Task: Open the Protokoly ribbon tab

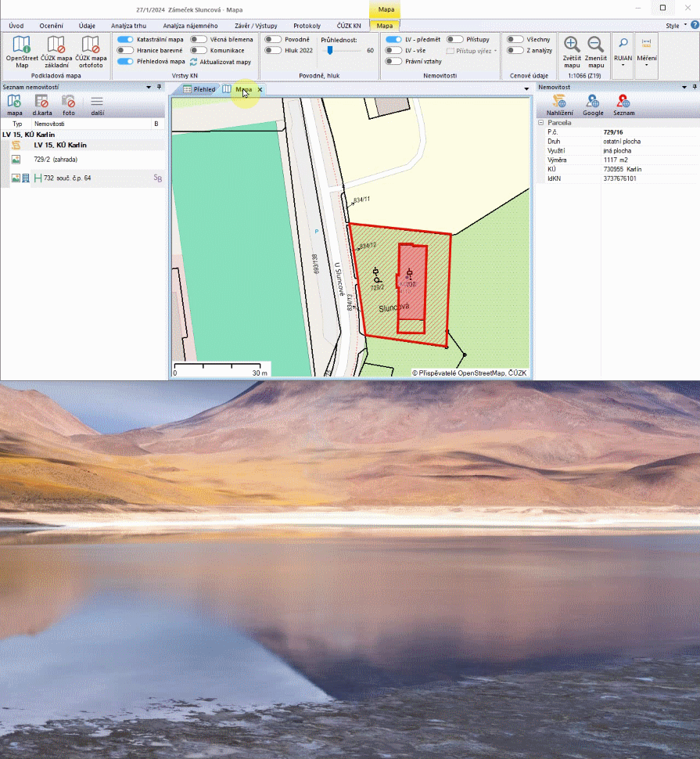Action: [x=307, y=26]
